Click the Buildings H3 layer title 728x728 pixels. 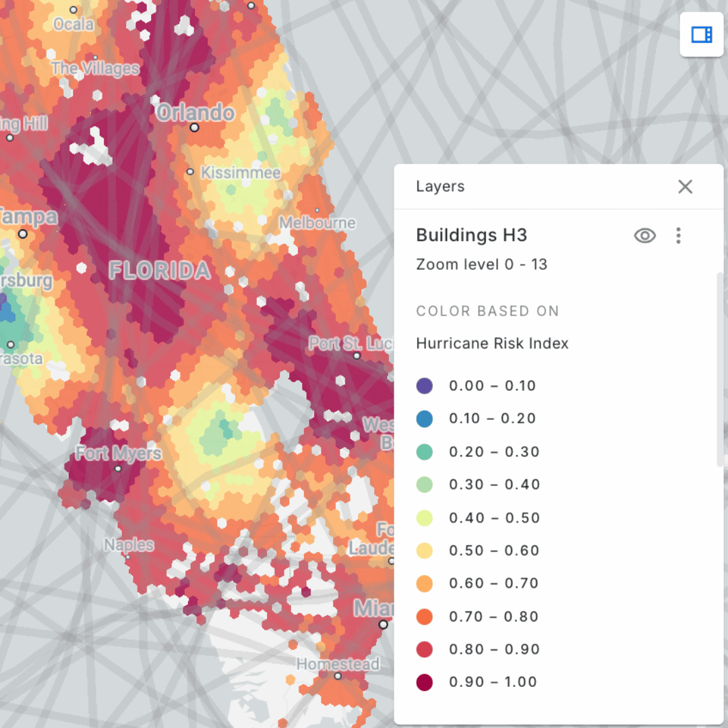(471, 235)
